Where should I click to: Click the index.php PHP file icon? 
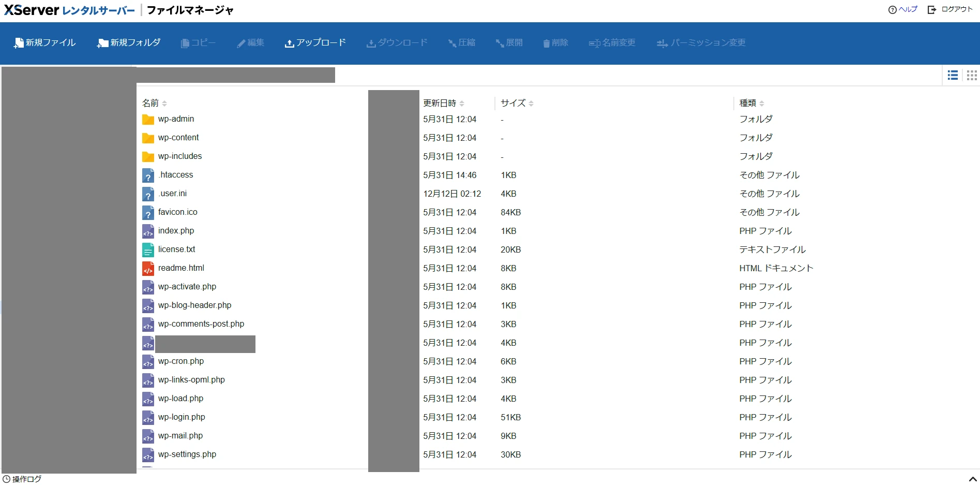click(148, 231)
